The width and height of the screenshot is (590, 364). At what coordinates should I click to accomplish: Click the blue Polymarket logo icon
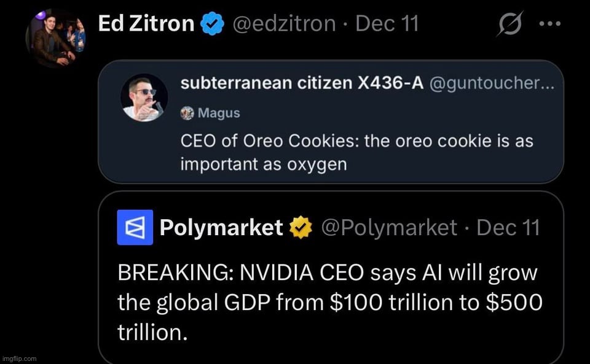(x=135, y=227)
